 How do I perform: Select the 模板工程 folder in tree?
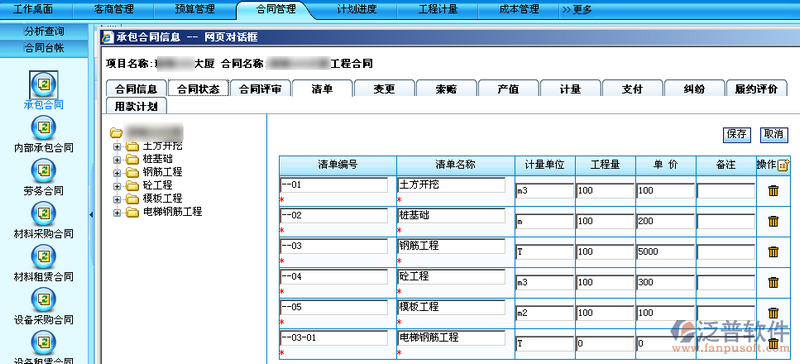(x=154, y=199)
